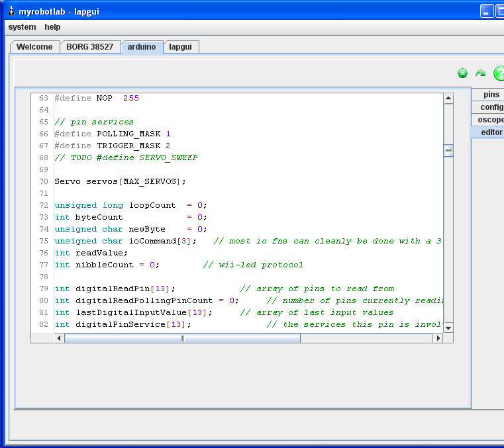Image resolution: width=504 pixels, height=448 pixels.
Task: Select the arduino tab
Action: tap(142, 47)
